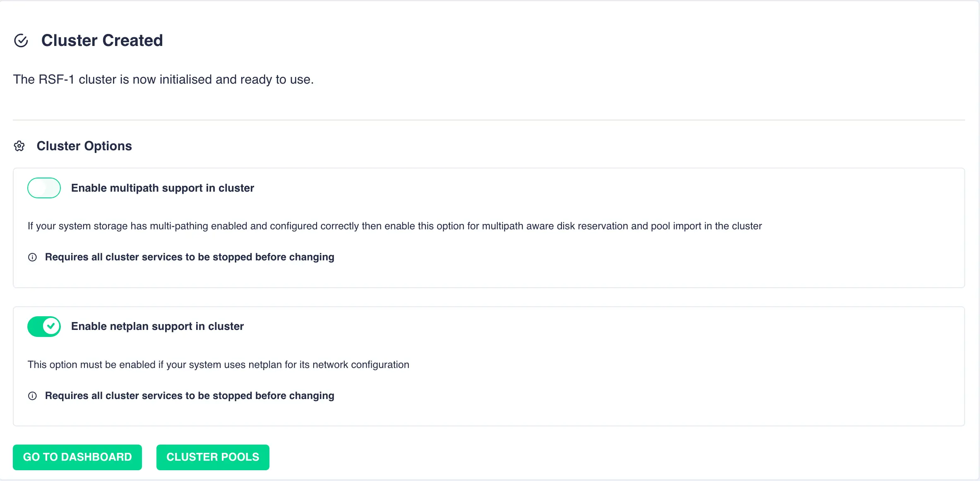This screenshot has width=980, height=481.
Task: Click the info icon in the netplan card
Action: [32, 396]
